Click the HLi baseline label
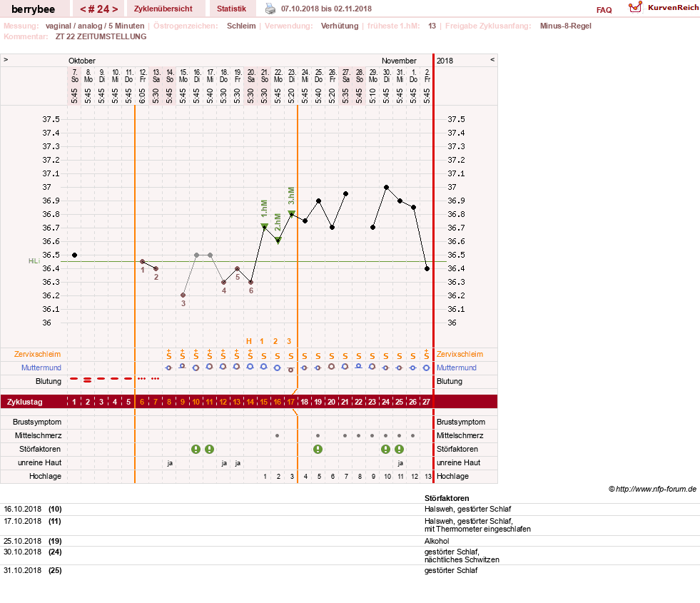The width and height of the screenshot is (700, 603). click(x=34, y=260)
